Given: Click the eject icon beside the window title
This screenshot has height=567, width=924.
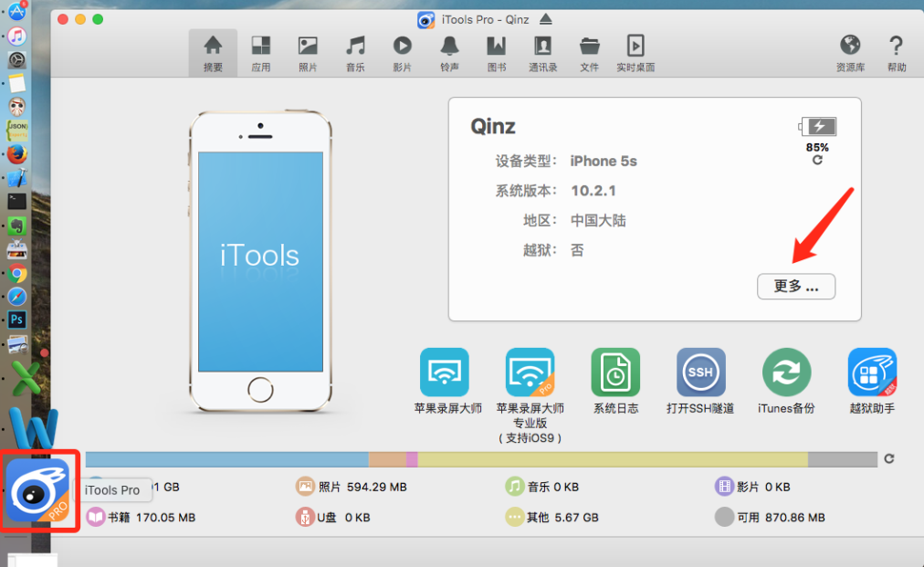Looking at the screenshot, I should coord(546,19).
